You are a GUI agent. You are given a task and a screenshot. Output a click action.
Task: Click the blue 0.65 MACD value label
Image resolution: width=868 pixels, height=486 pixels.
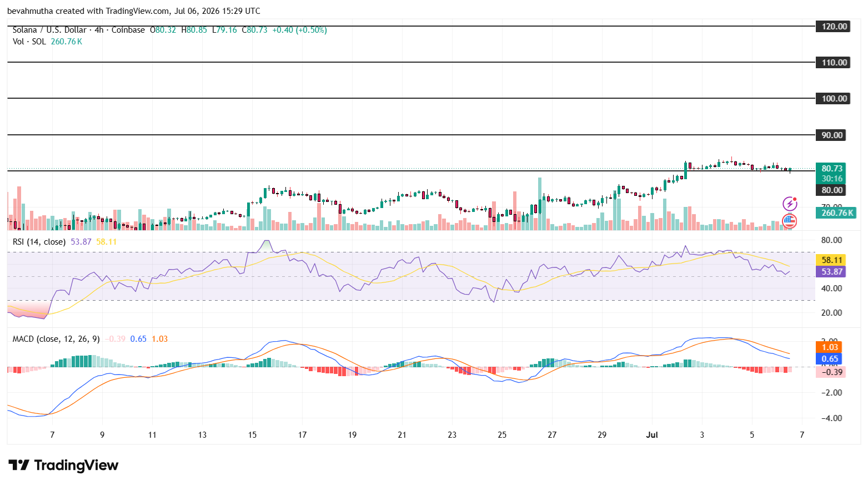click(829, 359)
